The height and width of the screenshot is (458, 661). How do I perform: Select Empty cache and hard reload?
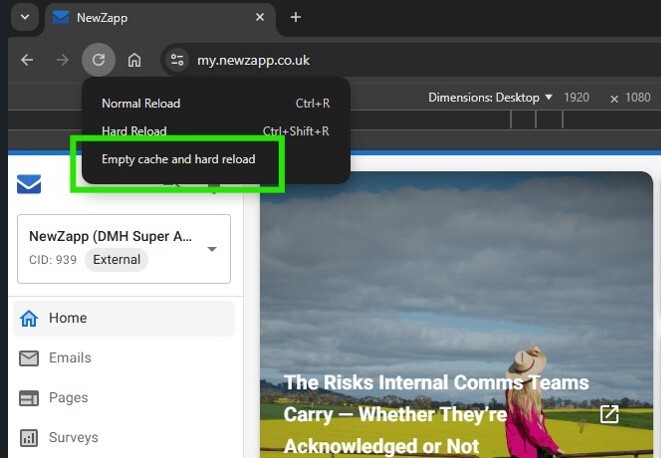(x=178, y=159)
